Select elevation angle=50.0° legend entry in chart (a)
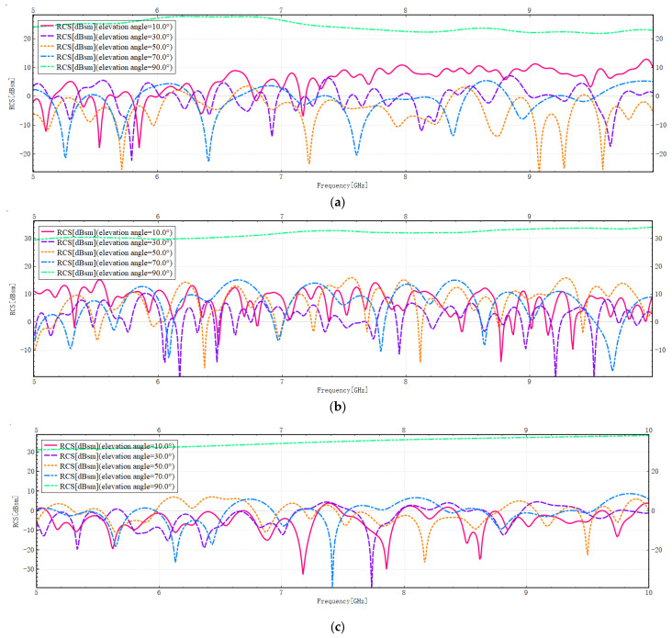This screenshot has width=672, height=638. [x=106, y=47]
